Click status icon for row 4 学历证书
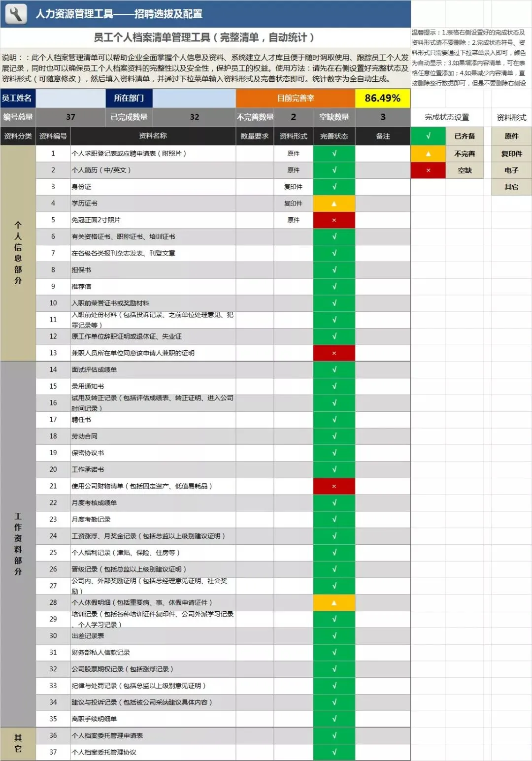The height and width of the screenshot is (761, 532). [334, 203]
